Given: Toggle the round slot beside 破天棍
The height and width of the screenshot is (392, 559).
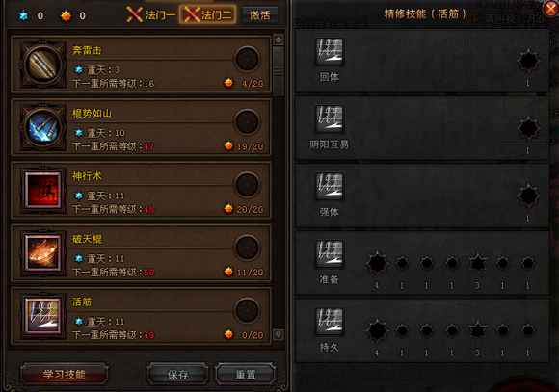Looking at the screenshot, I should tap(247, 248).
